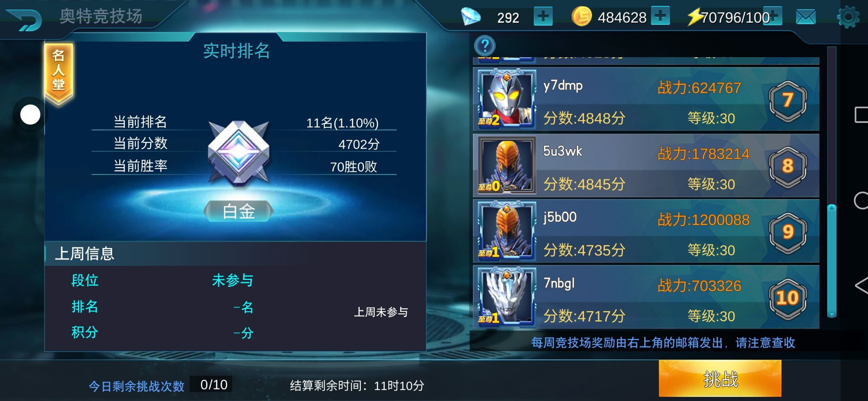Click the orange 挑战 challenge button

tap(720, 379)
